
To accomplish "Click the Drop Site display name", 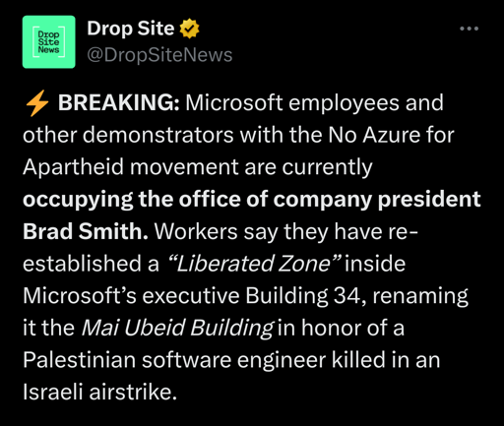I will [130, 29].
